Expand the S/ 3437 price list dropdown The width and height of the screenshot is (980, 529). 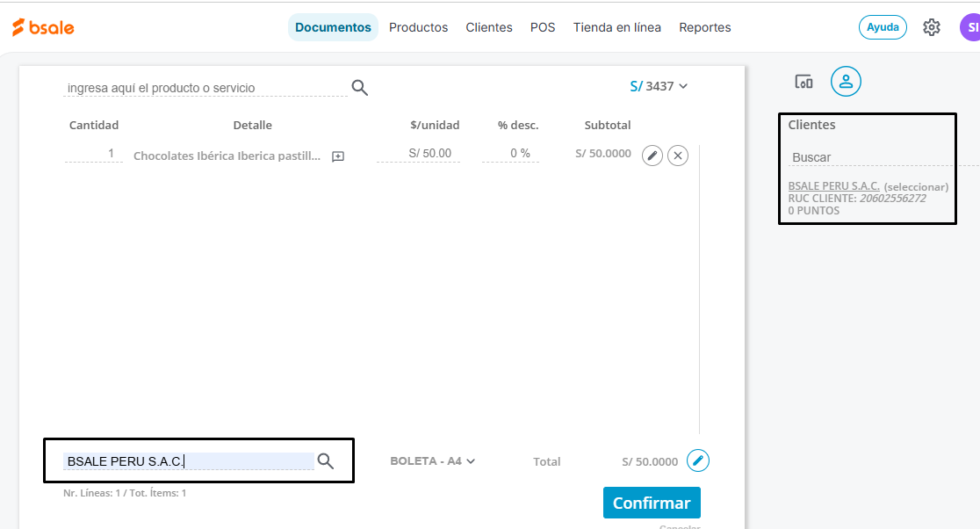659,86
